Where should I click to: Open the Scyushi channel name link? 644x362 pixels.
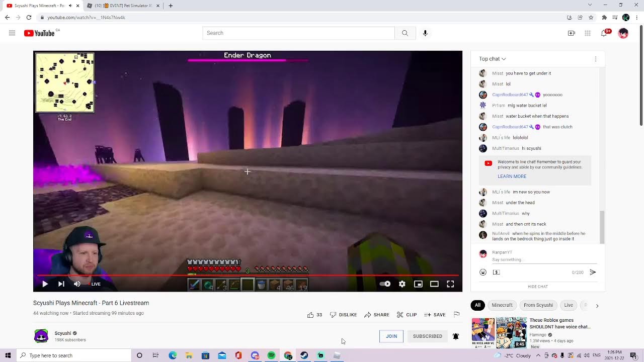click(x=63, y=333)
